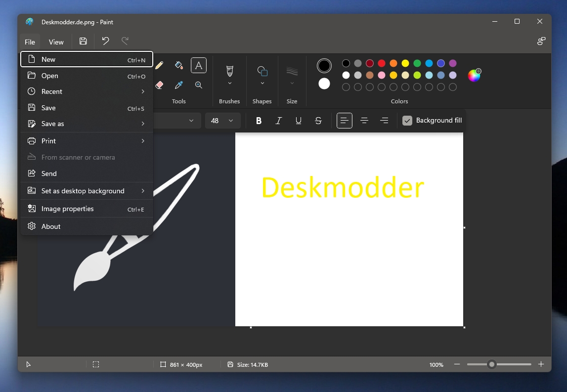Open About Paint menu entry
This screenshot has height=392, width=567.
(87, 226)
